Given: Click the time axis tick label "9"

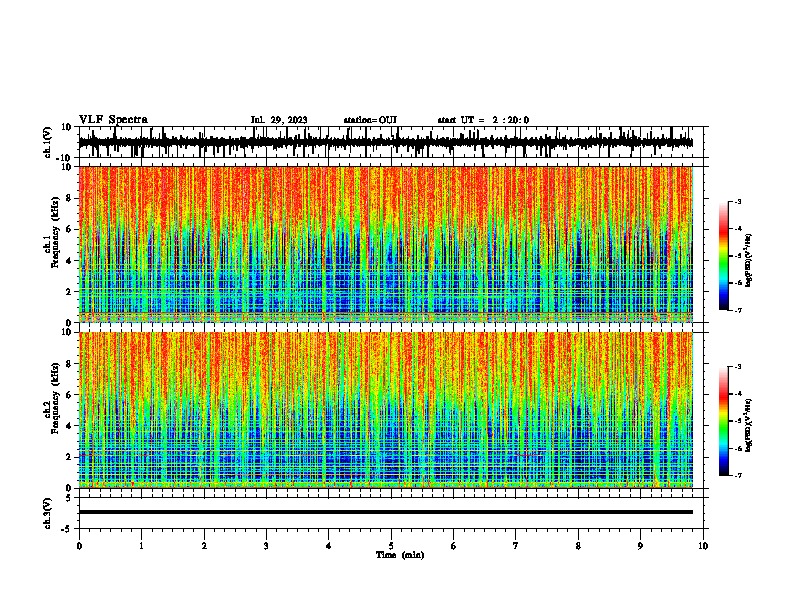Looking at the screenshot, I should tap(640, 546).
